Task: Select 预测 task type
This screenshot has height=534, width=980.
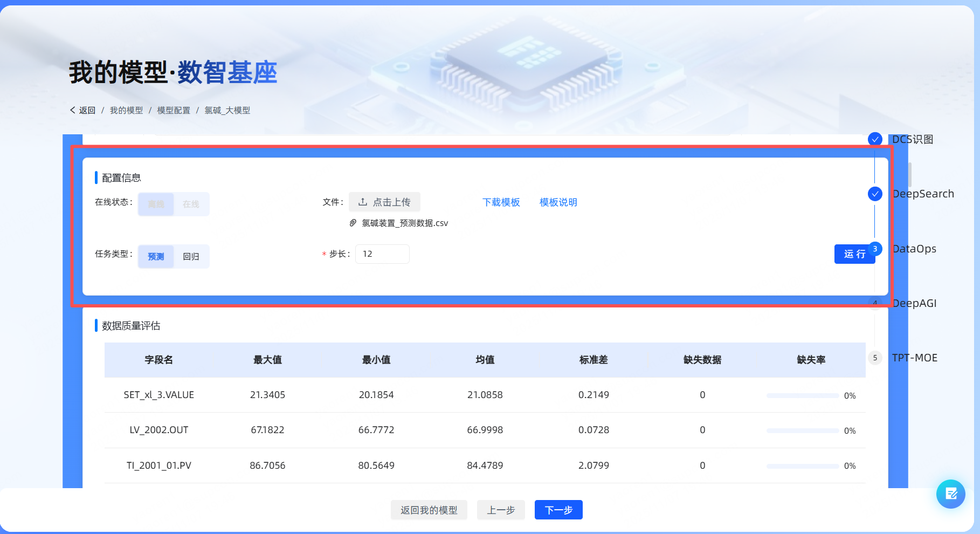Action: pyautogui.click(x=156, y=256)
